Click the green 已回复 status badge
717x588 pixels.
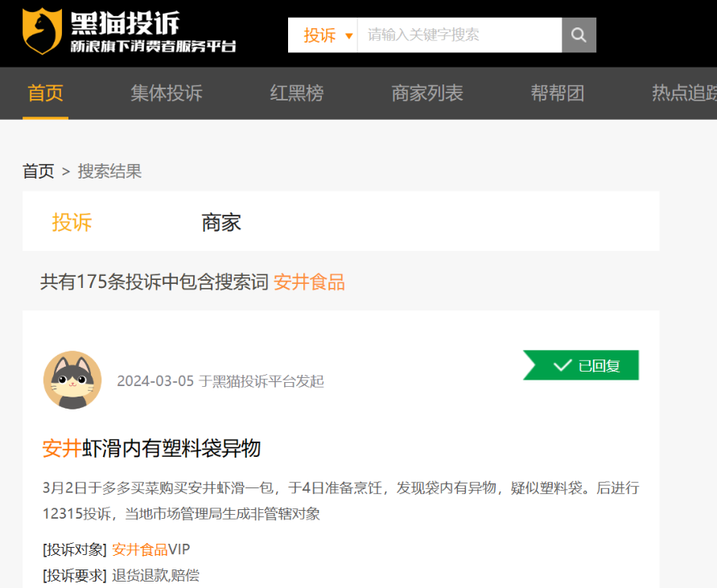581,365
